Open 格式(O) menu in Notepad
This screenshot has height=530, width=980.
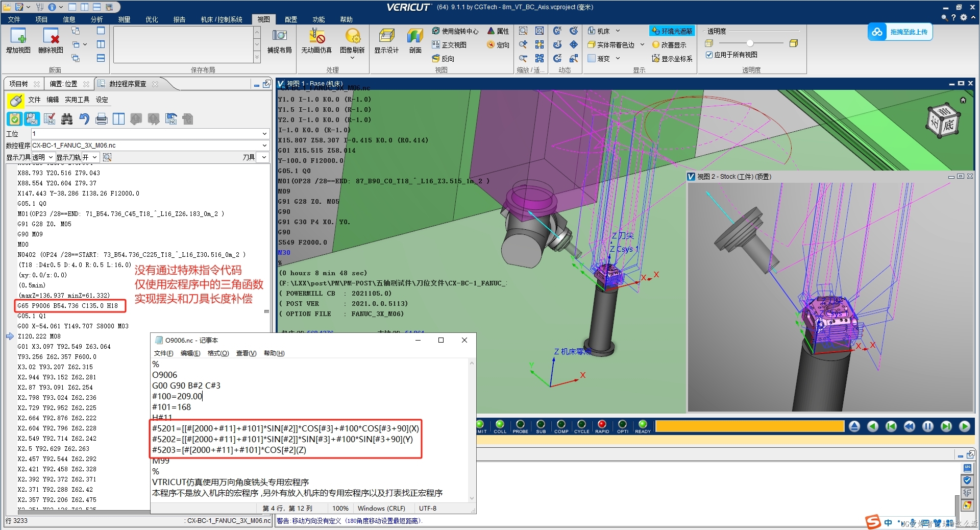click(218, 353)
